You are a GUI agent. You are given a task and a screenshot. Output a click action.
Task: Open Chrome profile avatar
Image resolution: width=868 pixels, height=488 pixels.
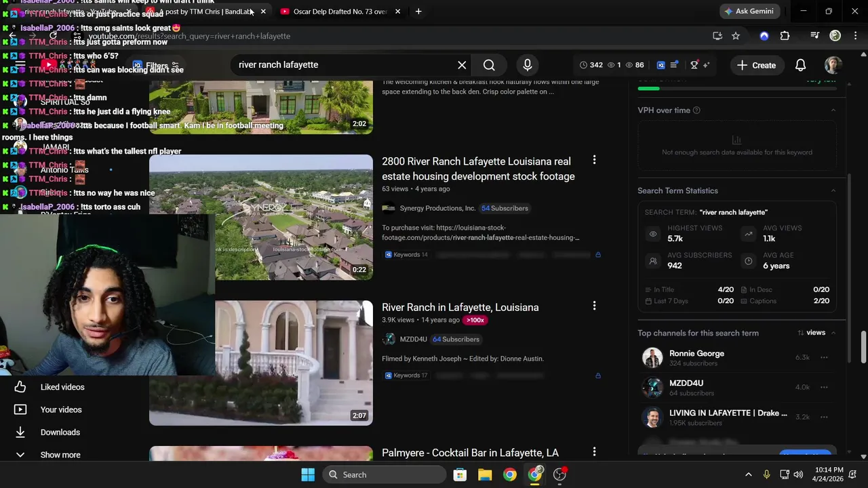coord(835,36)
